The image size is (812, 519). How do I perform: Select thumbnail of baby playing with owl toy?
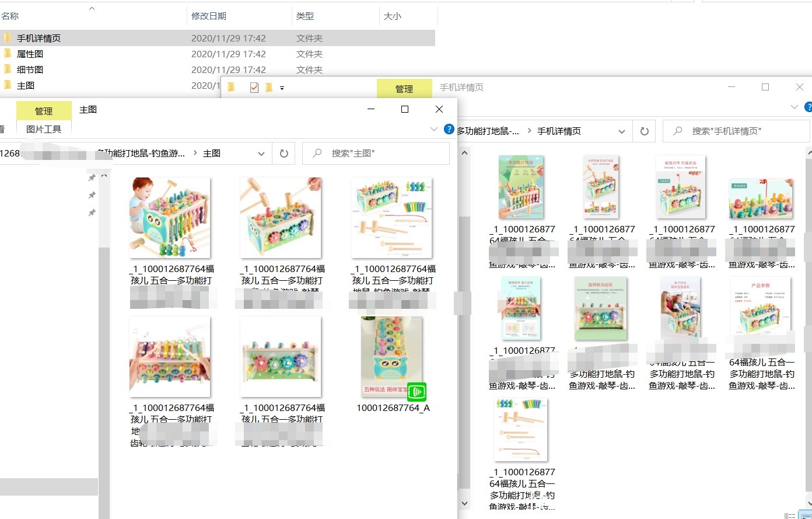170,218
